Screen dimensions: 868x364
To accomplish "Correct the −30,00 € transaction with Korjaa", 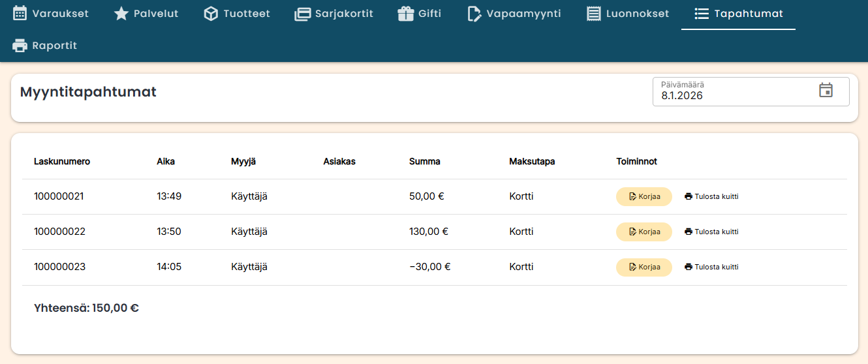I will (643, 267).
